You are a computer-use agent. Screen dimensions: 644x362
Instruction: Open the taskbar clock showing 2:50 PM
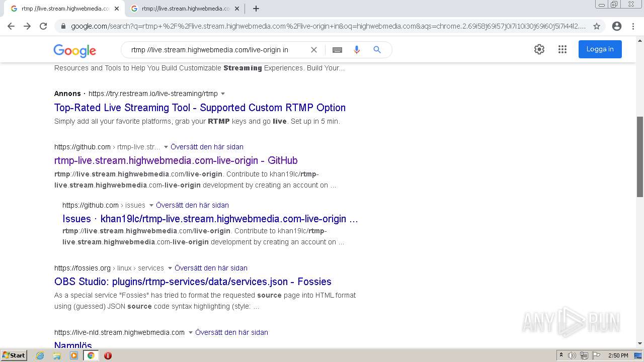coord(618,355)
